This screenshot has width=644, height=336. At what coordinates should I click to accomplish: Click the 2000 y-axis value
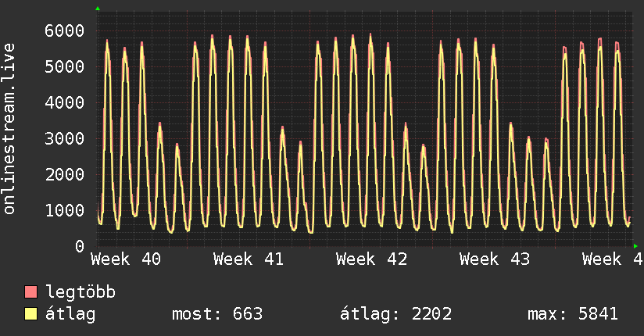[x=65, y=174]
